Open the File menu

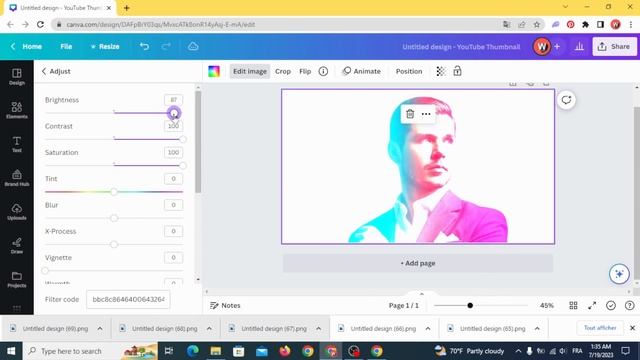[x=66, y=47]
